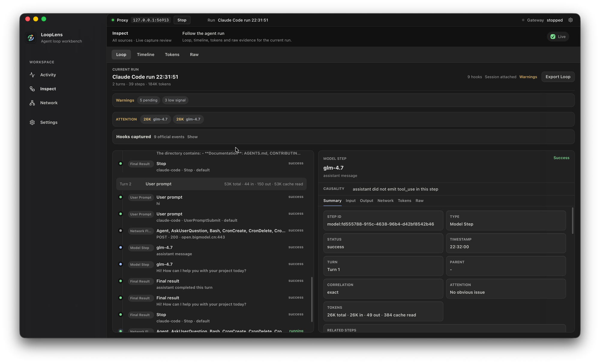Open the Output tab in step details
The image size is (600, 364).
pos(366,201)
